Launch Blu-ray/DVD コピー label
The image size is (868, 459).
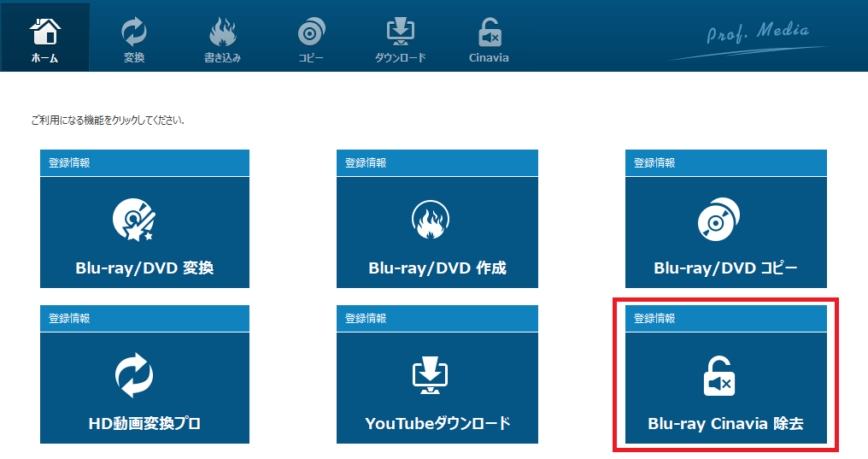(x=725, y=268)
